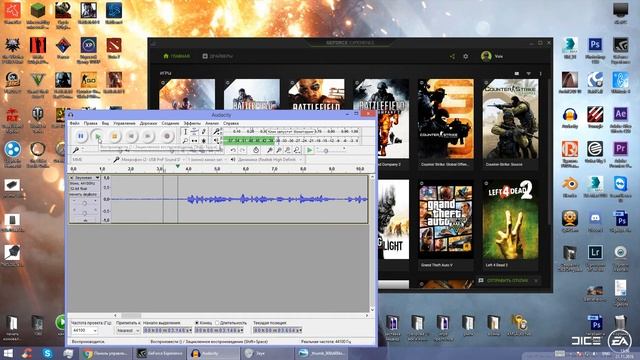Open the Left 4 Dead 2 game tile
The height and width of the screenshot is (360, 640).
tap(510, 224)
